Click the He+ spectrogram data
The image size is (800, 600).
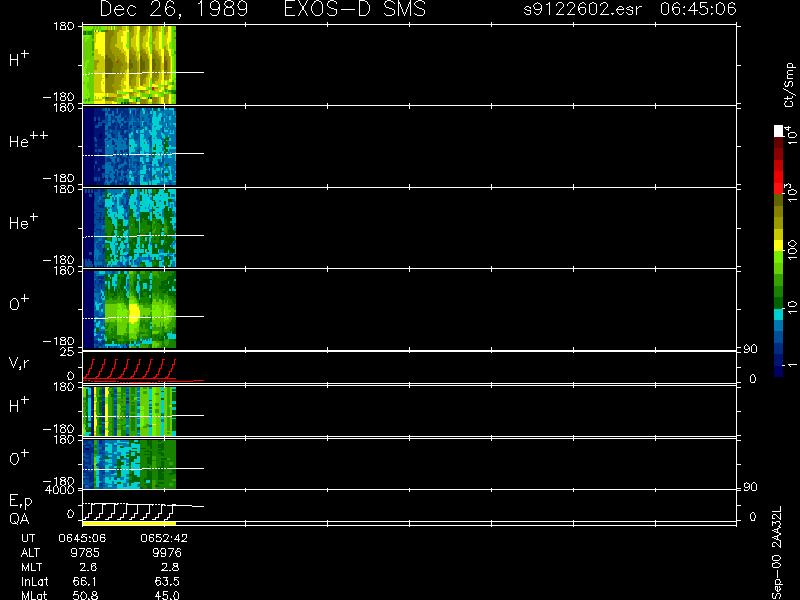click(x=130, y=228)
